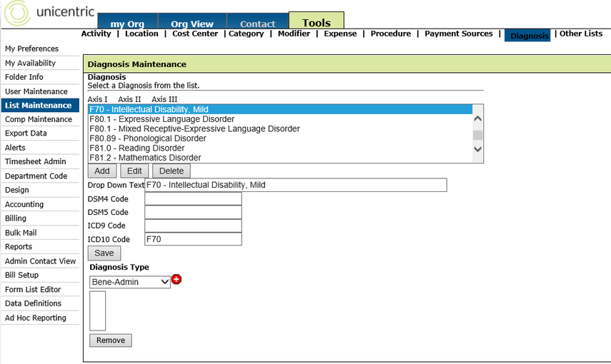Switch to the Axis I list
This screenshot has height=364, width=611.
point(97,99)
